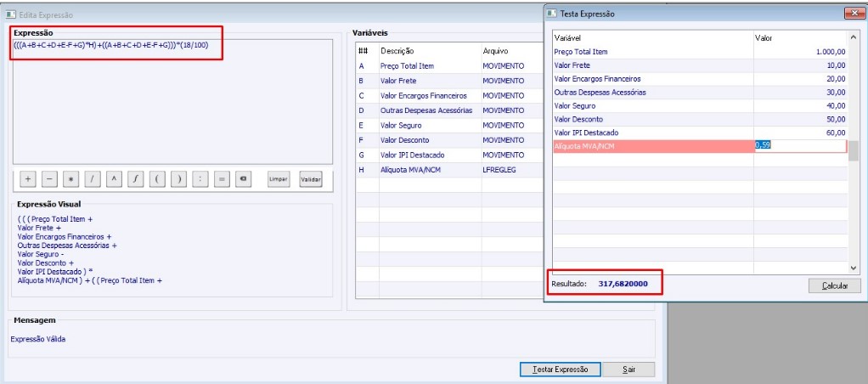Screen dimensions: 868x384
Task: Select variable row H Alíquota MVA/NCM
Action: click(448, 170)
